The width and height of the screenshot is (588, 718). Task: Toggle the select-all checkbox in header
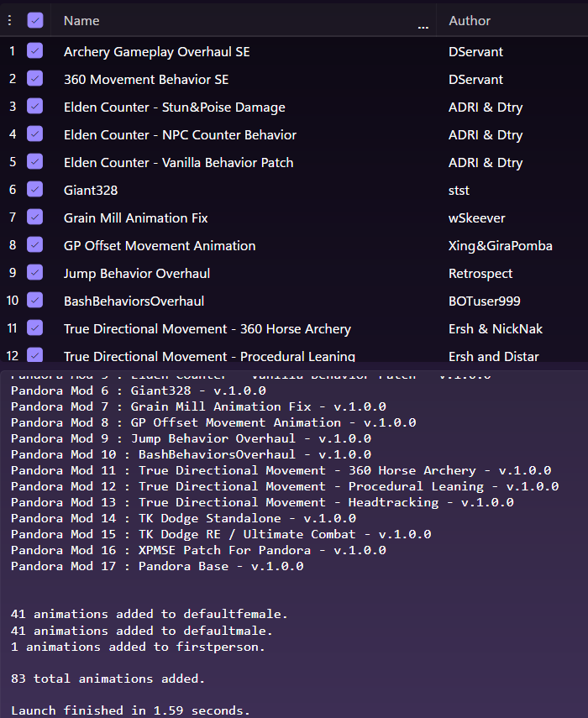point(35,20)
